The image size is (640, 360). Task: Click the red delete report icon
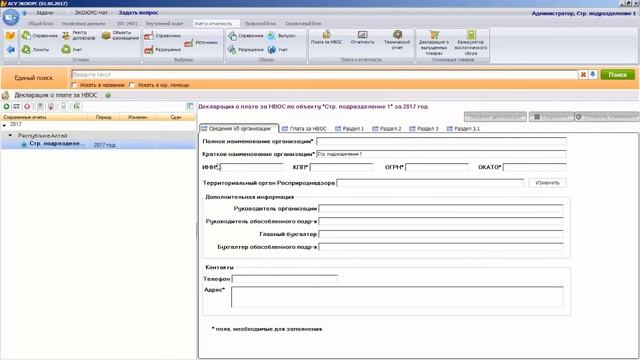27,107
